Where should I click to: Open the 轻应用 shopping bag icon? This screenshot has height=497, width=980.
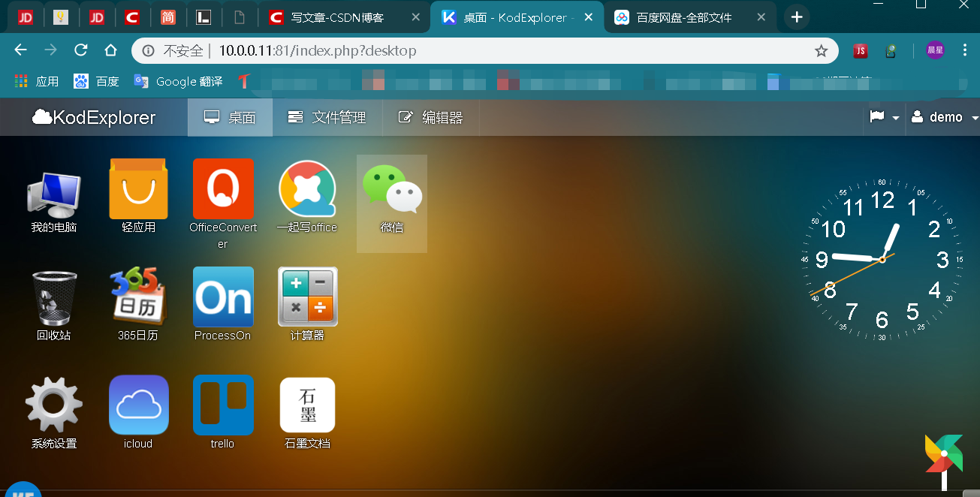138,188
